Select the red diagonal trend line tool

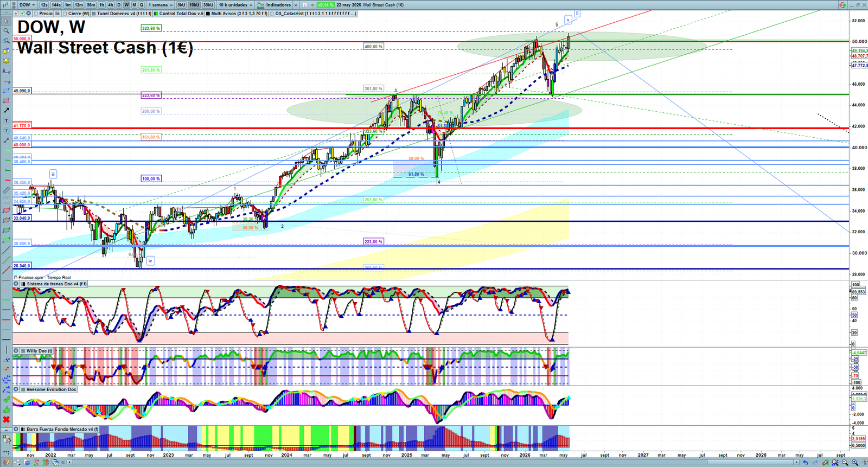click(x=7, y=270)
